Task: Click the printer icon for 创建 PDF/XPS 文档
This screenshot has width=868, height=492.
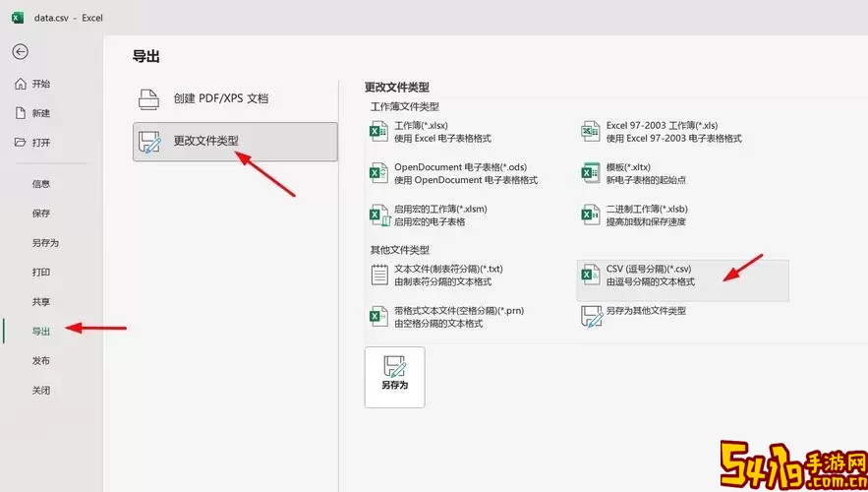Action: 148,98
